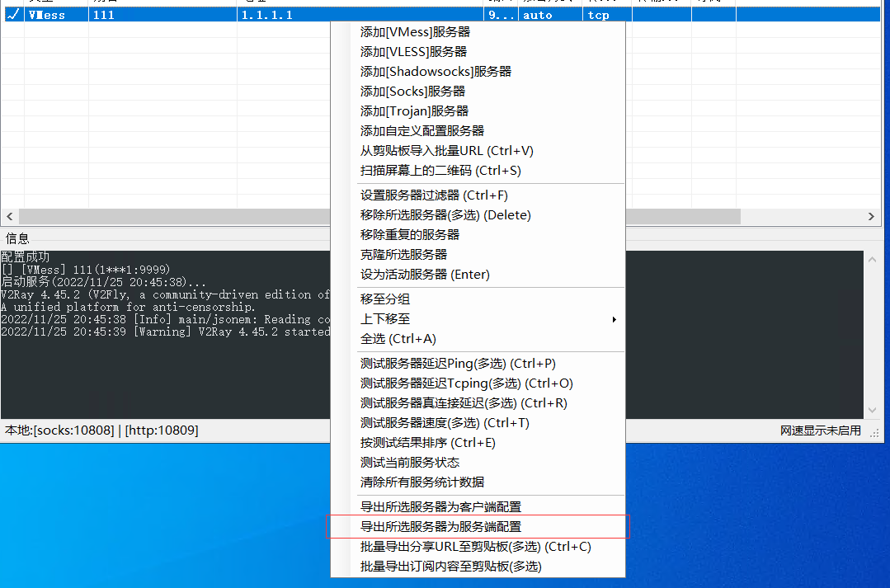The image size is (890, 588).
Task: Choose 添加[Socks]服务器 menu item
Action: tap(413, 91)
